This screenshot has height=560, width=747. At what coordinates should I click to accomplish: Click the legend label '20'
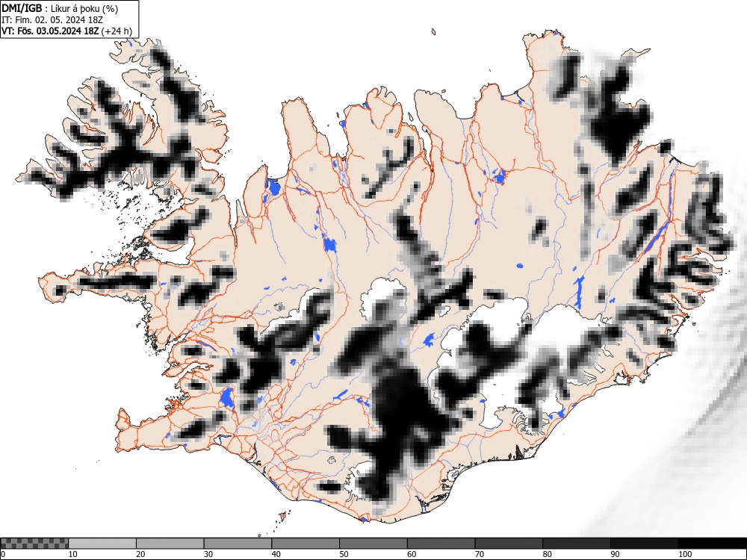tap(140, 554)
